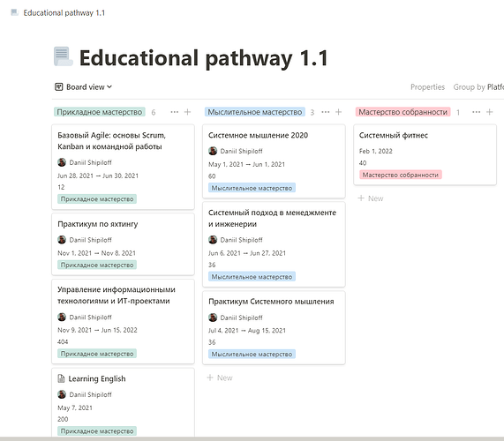Click the plus icon for Прикладное мастерство column

(x=187, y=112)
